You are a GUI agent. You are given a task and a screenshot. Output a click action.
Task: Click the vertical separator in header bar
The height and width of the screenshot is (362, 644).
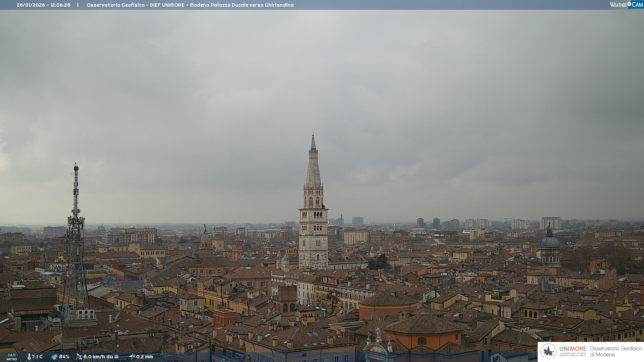click(x=78, y=5)
